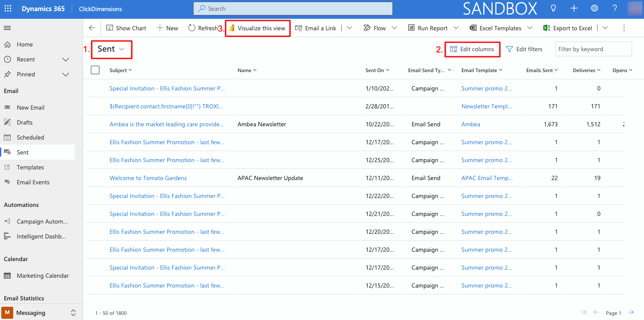Click the plus quick create icon
Screen dimensions: 644x320
coord(574,9)
